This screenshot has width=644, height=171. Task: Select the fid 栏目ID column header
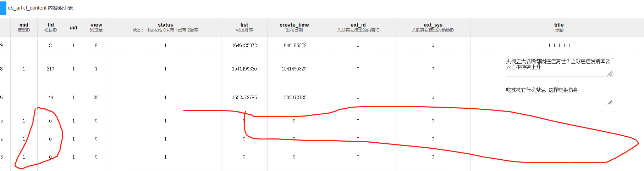51,27
